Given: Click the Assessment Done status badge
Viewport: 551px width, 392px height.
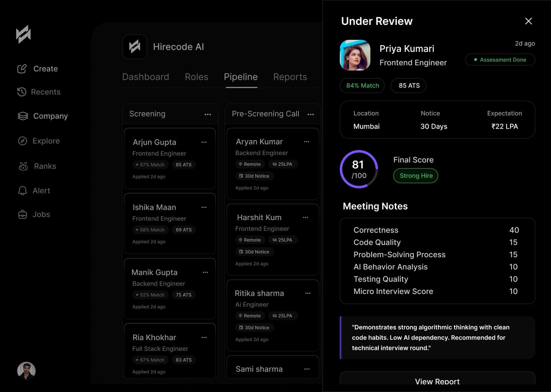Looking at the screenshot, I should coord(500,60).
